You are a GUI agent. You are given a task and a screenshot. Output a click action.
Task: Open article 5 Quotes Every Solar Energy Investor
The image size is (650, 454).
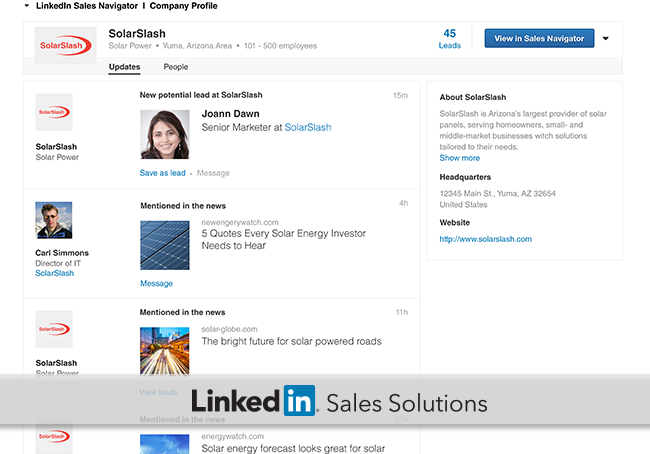tap(284, 239)
